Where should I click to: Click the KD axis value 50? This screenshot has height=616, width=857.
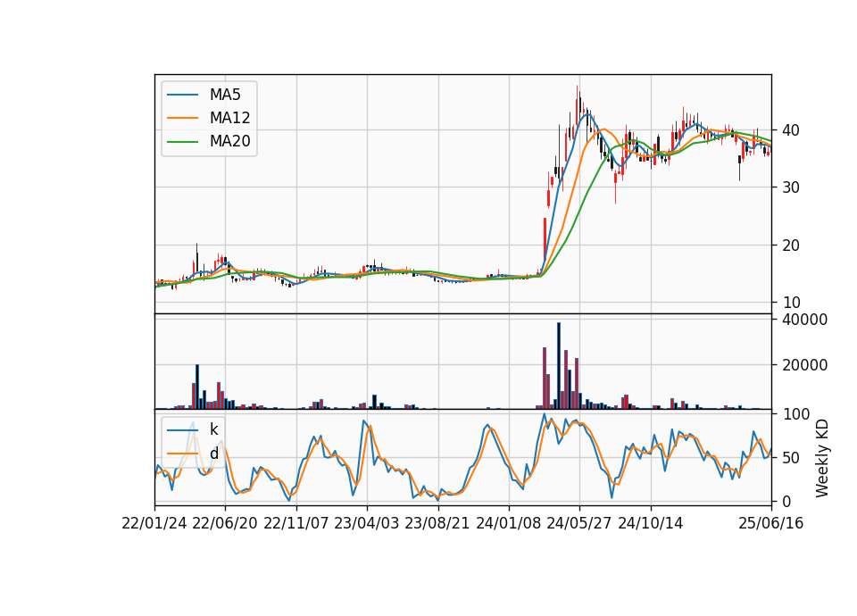791,458
